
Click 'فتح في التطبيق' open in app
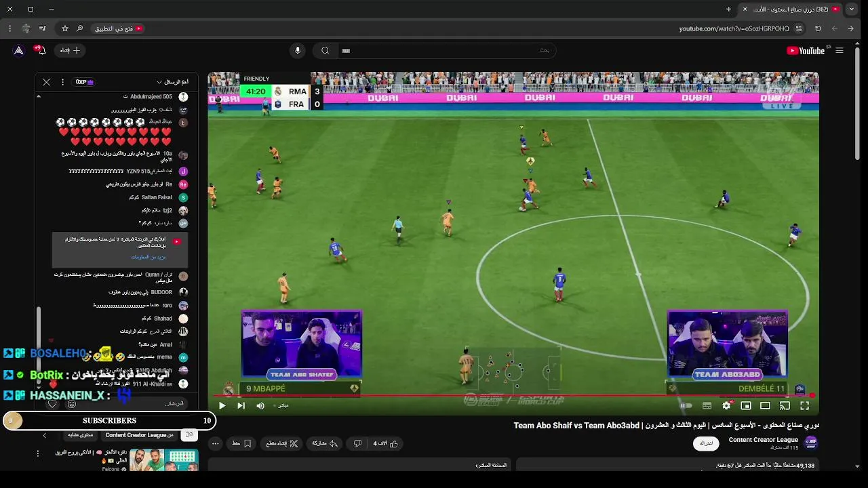tap(119, 28)
